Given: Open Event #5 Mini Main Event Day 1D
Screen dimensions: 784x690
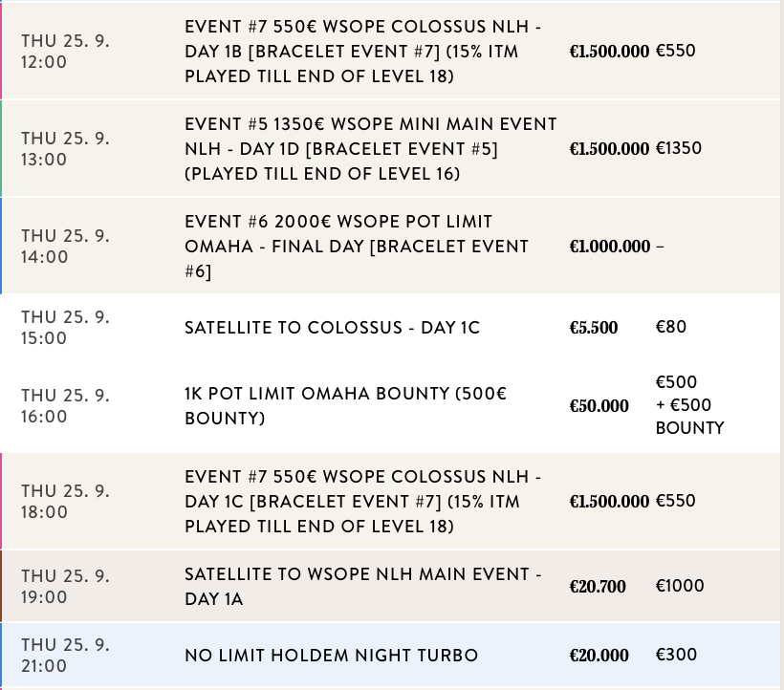Looking at the screenshot, I should (x=370, y=149).
